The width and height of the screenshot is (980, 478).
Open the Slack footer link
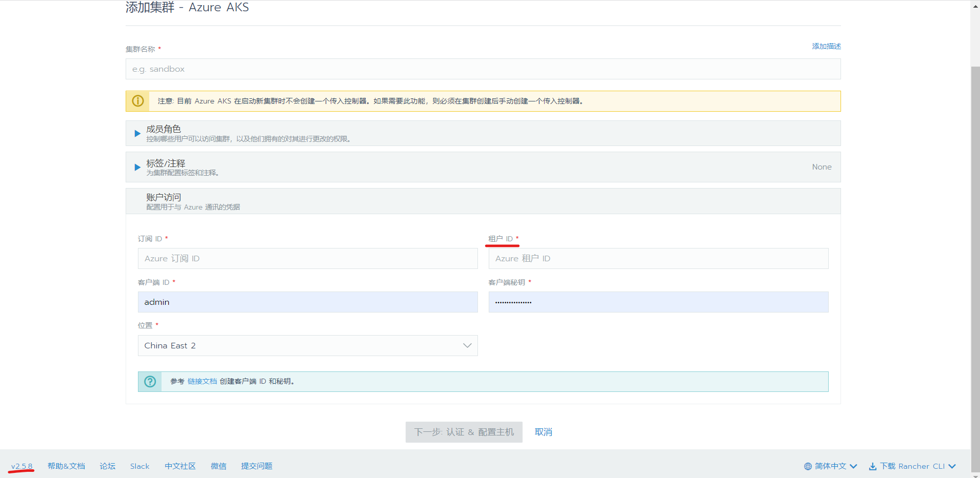(x=139, y=466)
